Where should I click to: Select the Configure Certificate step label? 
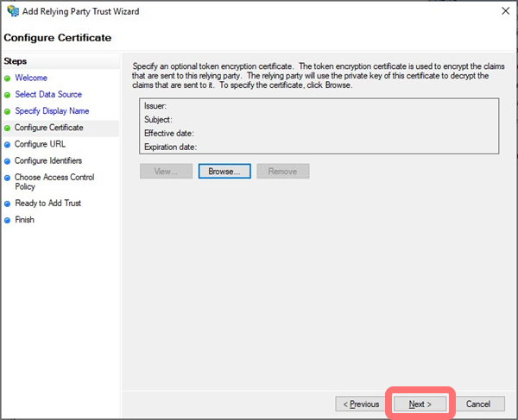click(x=49, y=128)
